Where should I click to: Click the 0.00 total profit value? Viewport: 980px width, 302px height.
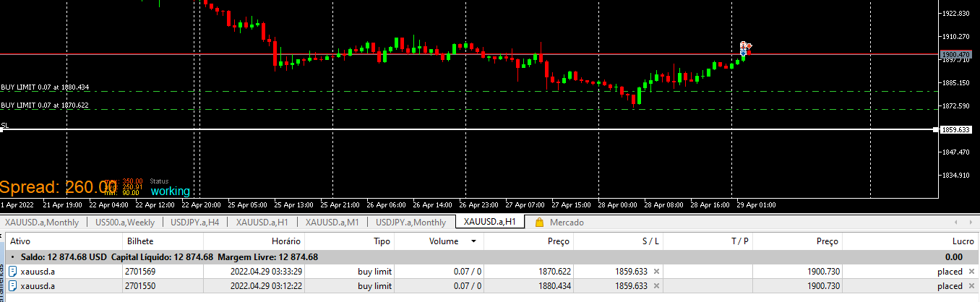(954, 257)
